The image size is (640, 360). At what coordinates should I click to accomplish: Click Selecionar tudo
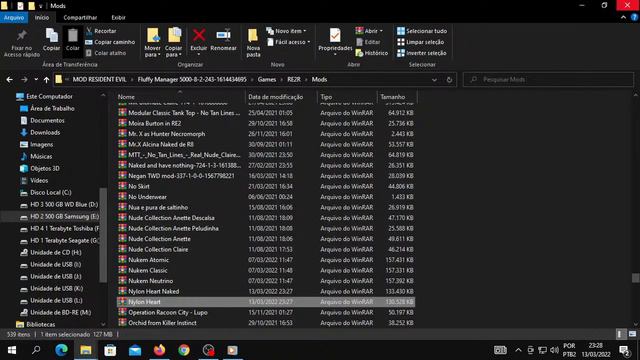coord(422,31)
